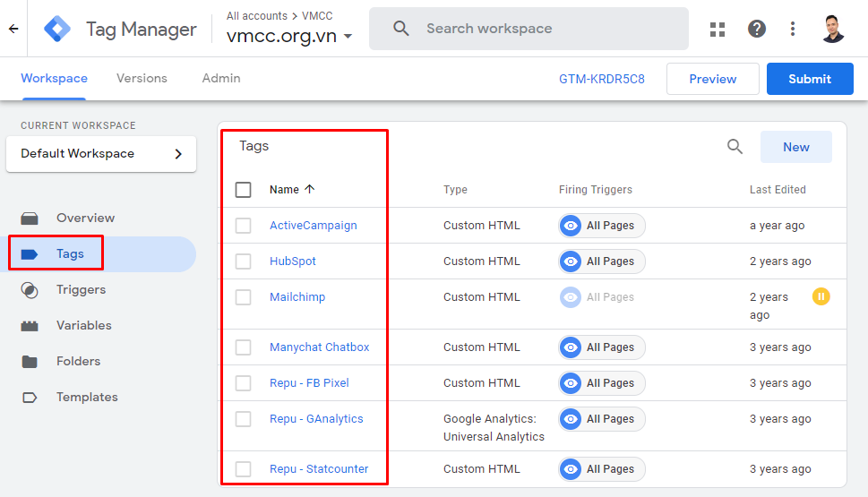Check the Repu - GAnalytics checkbox

pos(243,419)
